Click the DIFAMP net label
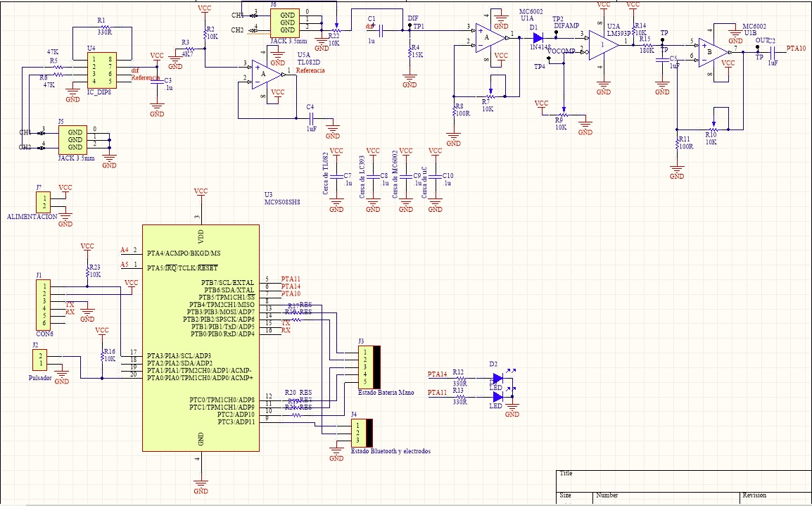 click(x=566, y=25)
